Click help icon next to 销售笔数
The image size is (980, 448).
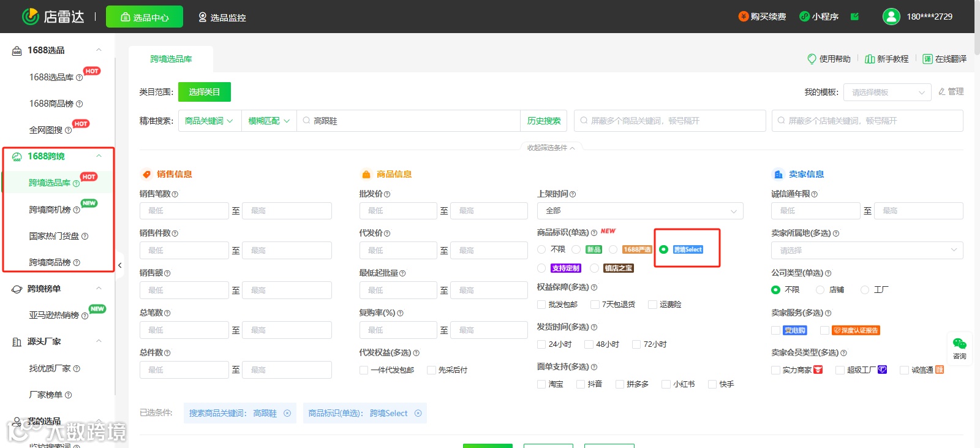pos(175,194)
